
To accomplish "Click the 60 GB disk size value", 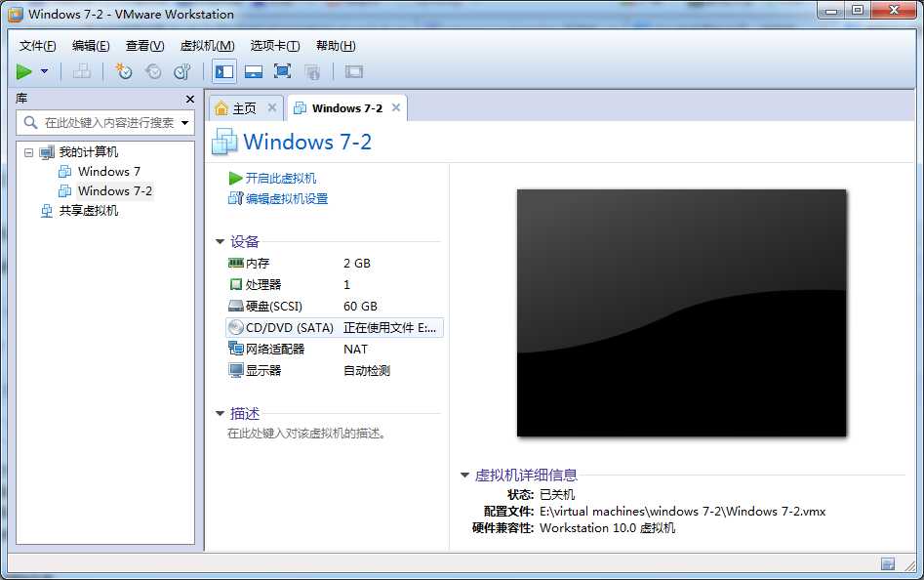I will [x=360, y=306].
